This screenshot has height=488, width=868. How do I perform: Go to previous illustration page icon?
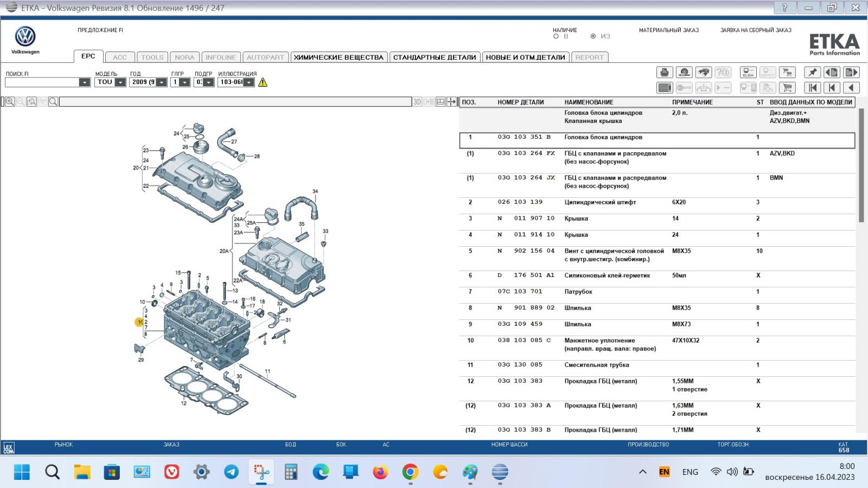pyautogui.click(x=832, y=72)
